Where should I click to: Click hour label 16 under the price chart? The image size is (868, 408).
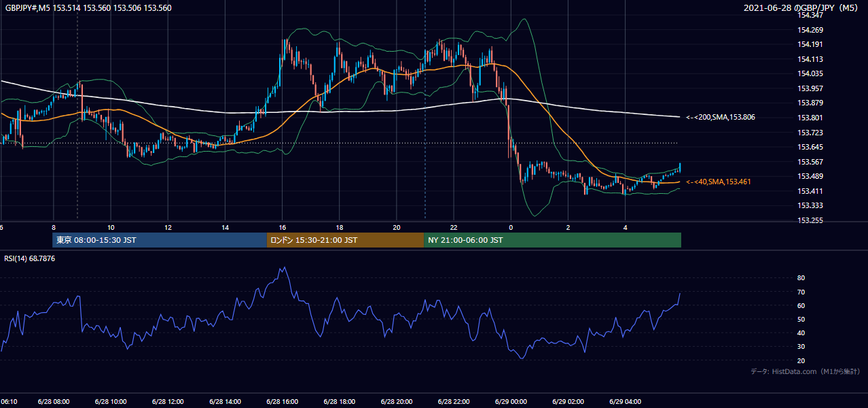pyautogui.click(x=282, y=228)
